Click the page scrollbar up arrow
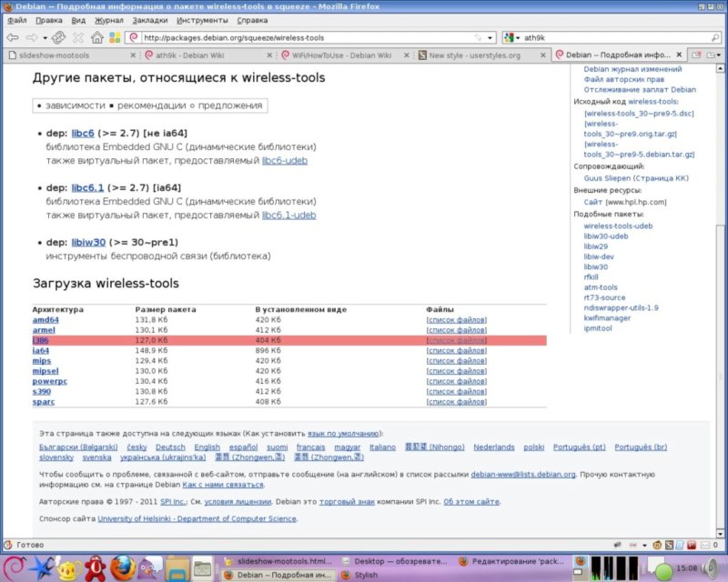This screenshot has width=728, height=582. click(720, 69)
